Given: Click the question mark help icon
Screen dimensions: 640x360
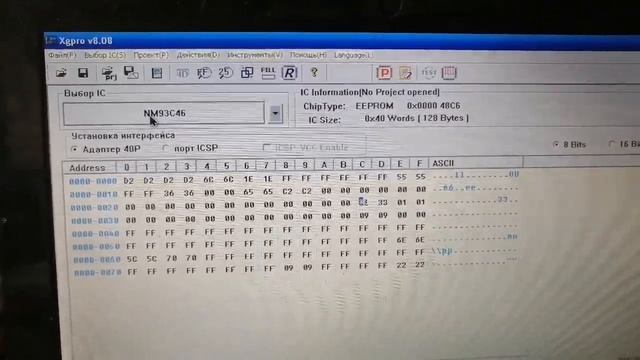Looking at the screenshot, I should tap(314, 73).
